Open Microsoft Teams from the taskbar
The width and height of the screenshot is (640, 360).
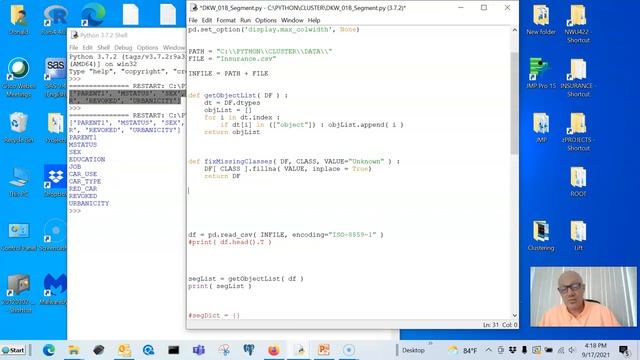tap(199, 350)
